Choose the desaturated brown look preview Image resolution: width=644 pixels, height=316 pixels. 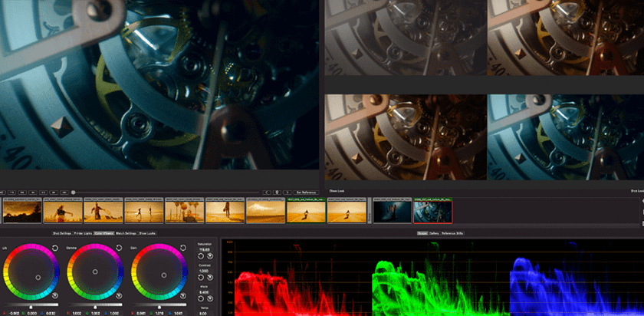[x=406, y=38]
